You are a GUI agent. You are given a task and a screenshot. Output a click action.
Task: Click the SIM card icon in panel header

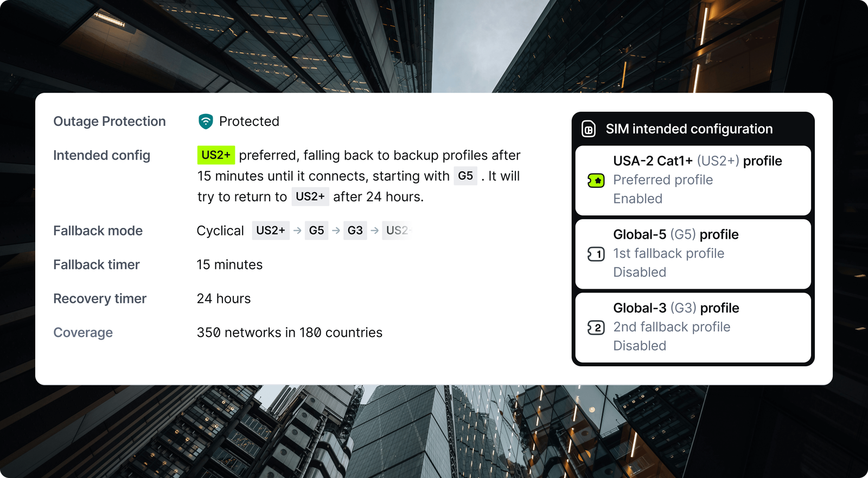(x=589, y=129)
